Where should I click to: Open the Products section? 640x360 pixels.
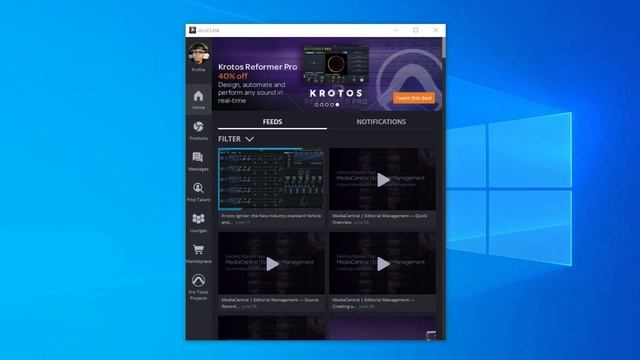tap(198, 130)
